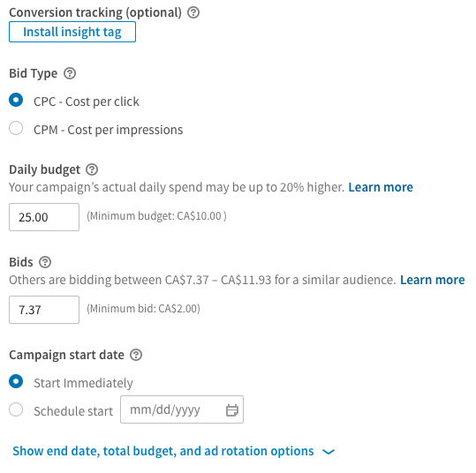The image size is (476, 473).
Task: Click the chevron beside ad rotation options
Action: pyautogui.click(x=329, y=452)
